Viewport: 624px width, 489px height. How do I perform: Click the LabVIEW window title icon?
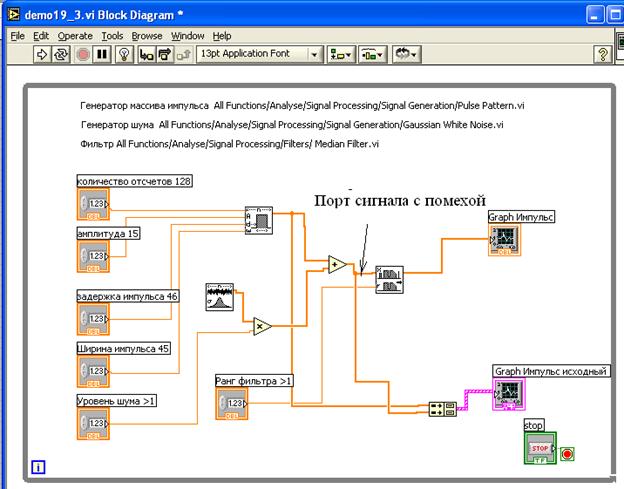pos(14,15)
